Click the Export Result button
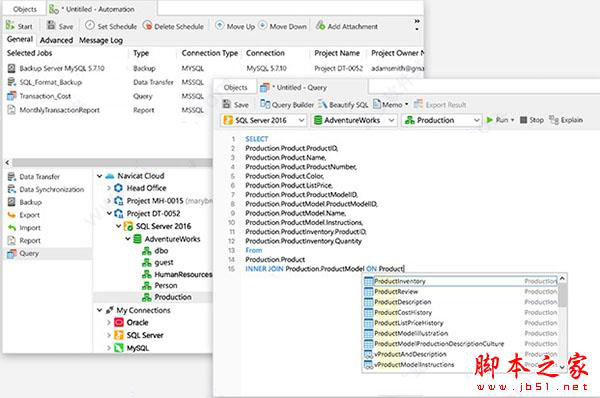 click(440, 104)
